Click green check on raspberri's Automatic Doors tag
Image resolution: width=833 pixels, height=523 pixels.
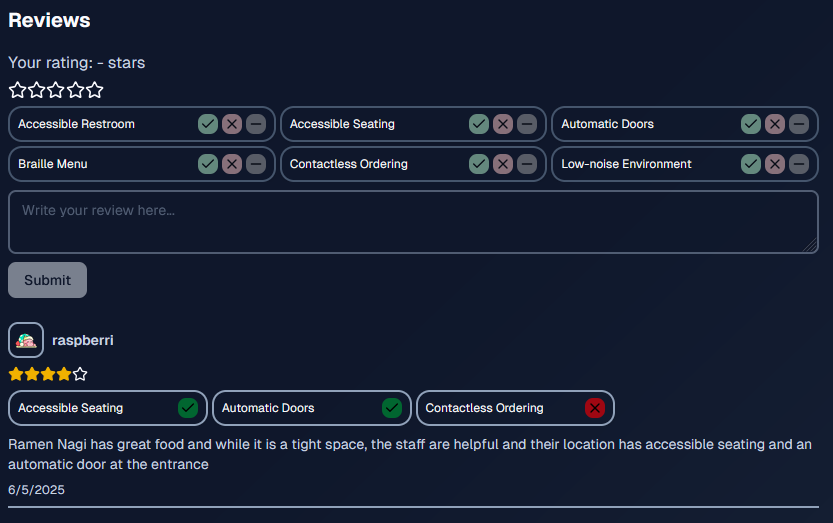[392, 408]
